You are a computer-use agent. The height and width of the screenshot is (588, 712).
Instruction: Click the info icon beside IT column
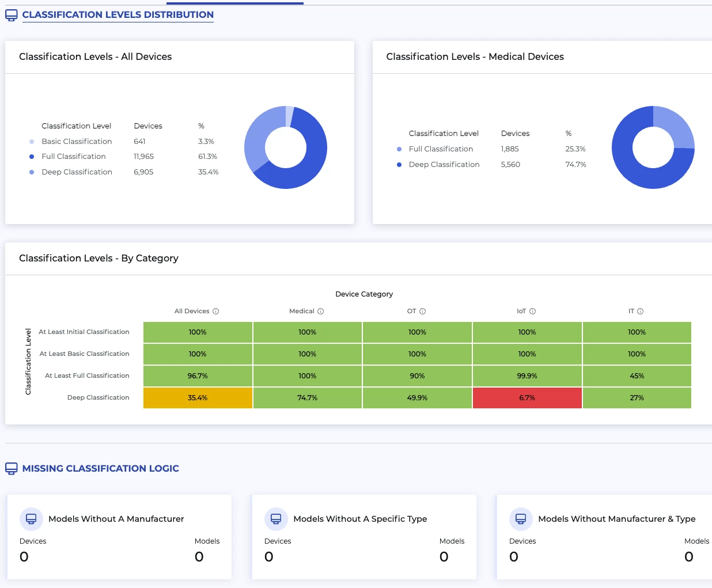pyautogui.click(x=640, y=312)
